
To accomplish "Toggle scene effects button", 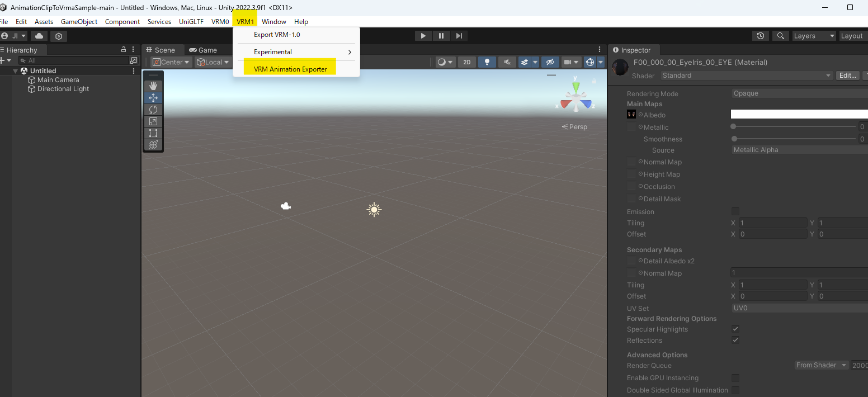I will click(525, 62).
